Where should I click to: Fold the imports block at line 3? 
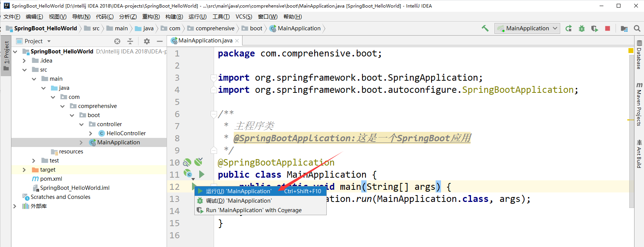(x=214, y=78)
